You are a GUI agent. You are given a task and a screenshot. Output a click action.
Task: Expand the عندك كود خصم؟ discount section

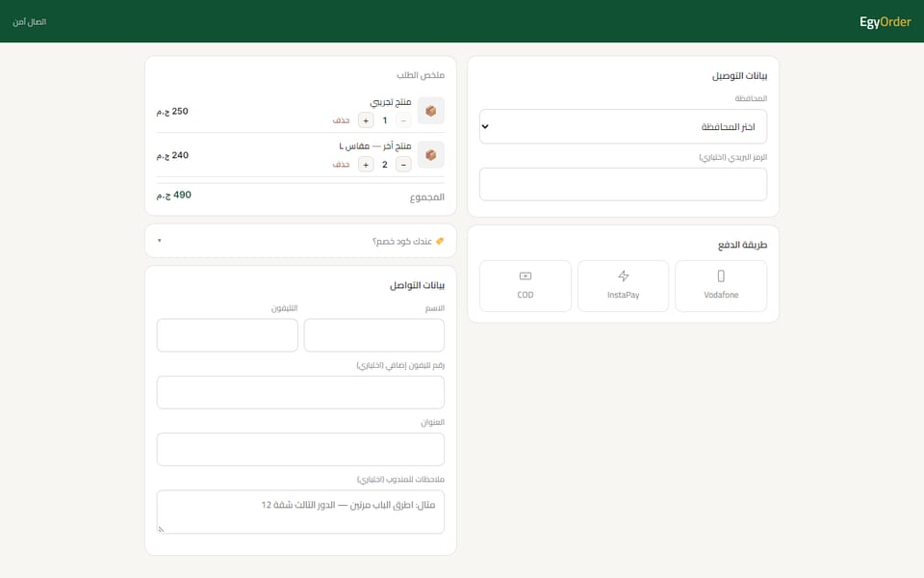click(x=300, y=241)
